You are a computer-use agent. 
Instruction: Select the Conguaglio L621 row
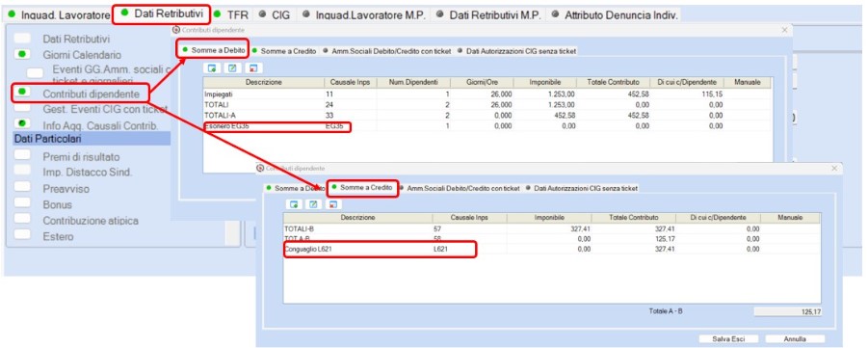[x=552, y=250]
